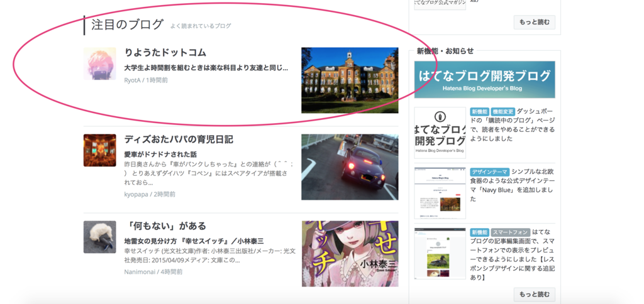
Task: Open the Navy Blue theme announcement
Action: (x=513, y=185)
